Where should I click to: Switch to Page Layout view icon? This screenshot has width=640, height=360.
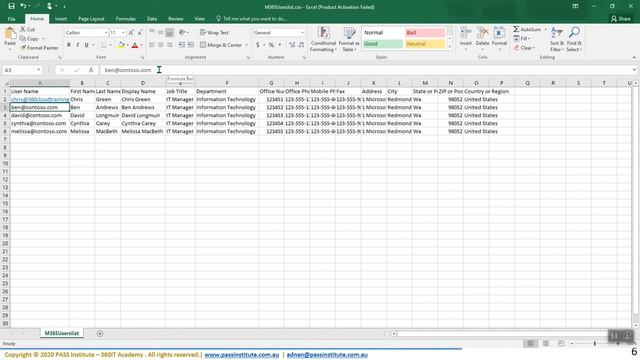pyautogui.click(x=546, y=344)
